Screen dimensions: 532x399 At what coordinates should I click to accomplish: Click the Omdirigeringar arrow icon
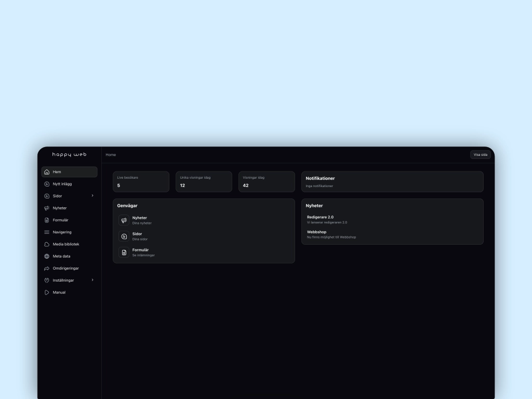47,269
